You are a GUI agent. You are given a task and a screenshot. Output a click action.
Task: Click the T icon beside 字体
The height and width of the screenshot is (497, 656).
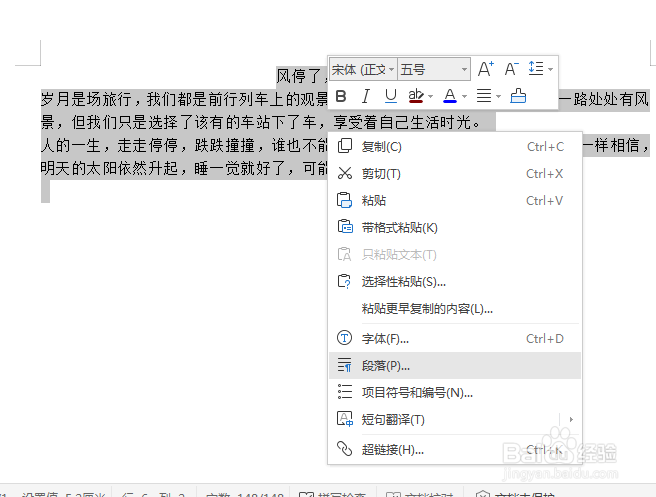click(x=344, y=338)
